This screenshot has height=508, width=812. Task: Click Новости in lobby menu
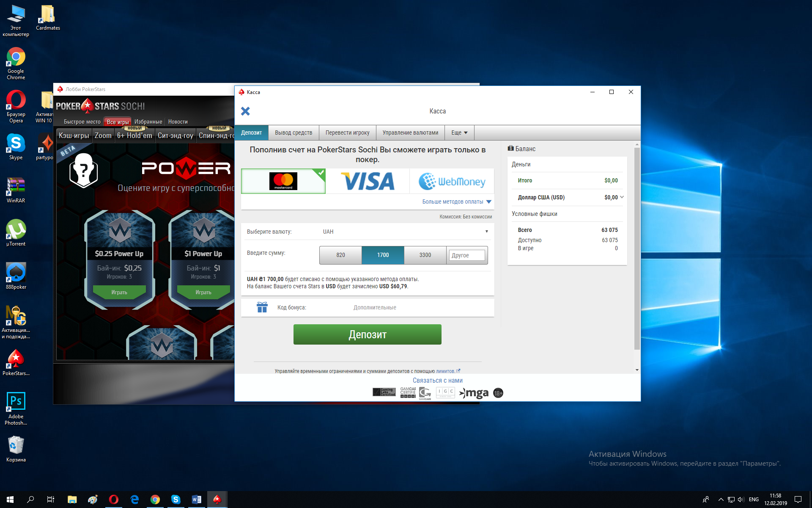pos(178,122)
